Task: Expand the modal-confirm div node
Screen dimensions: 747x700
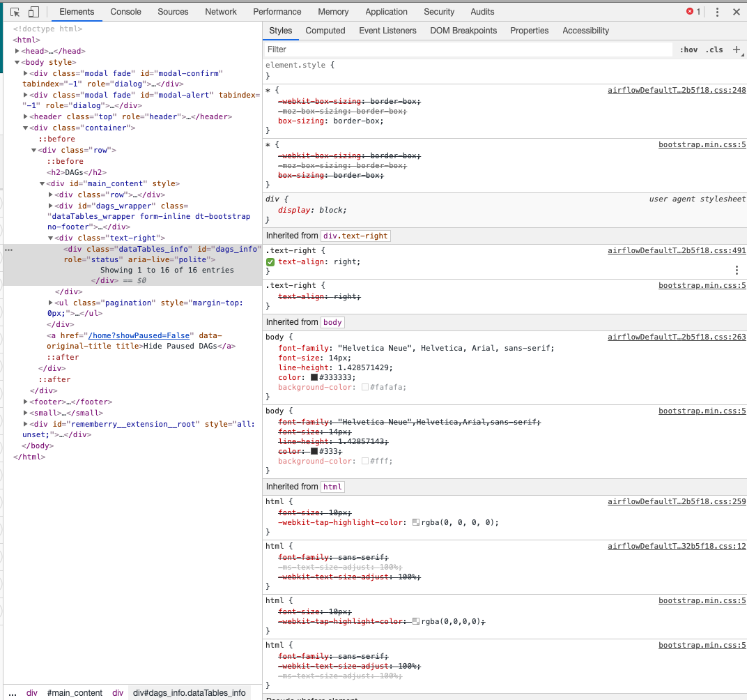Action: coord(25,73)
